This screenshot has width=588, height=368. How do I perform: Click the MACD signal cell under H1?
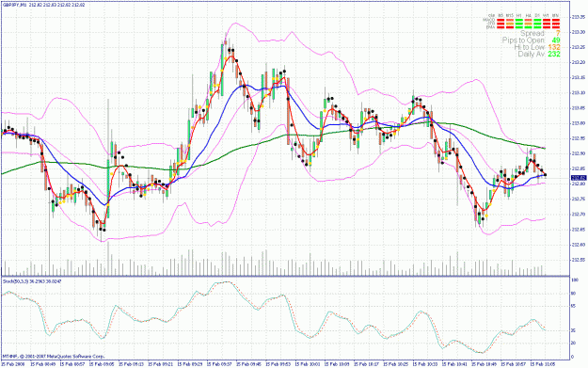(x=519, y=20)
